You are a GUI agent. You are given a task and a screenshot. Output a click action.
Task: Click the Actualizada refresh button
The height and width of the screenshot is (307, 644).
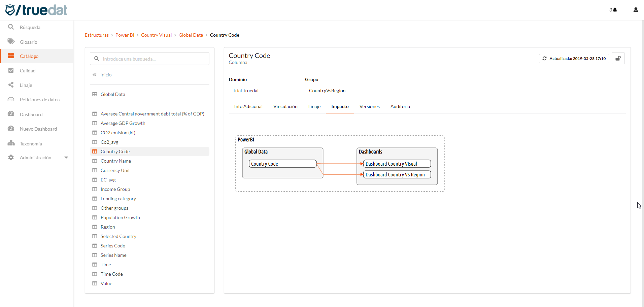click(574, 59)
